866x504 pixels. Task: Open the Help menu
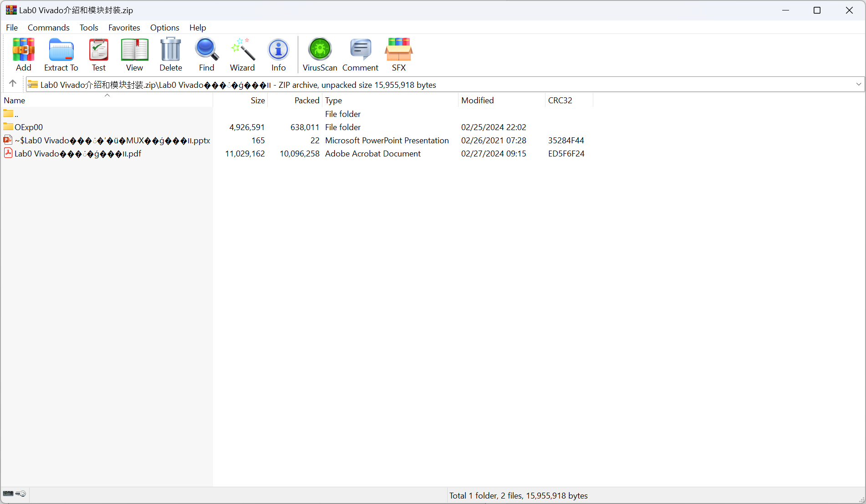(198, 28)
